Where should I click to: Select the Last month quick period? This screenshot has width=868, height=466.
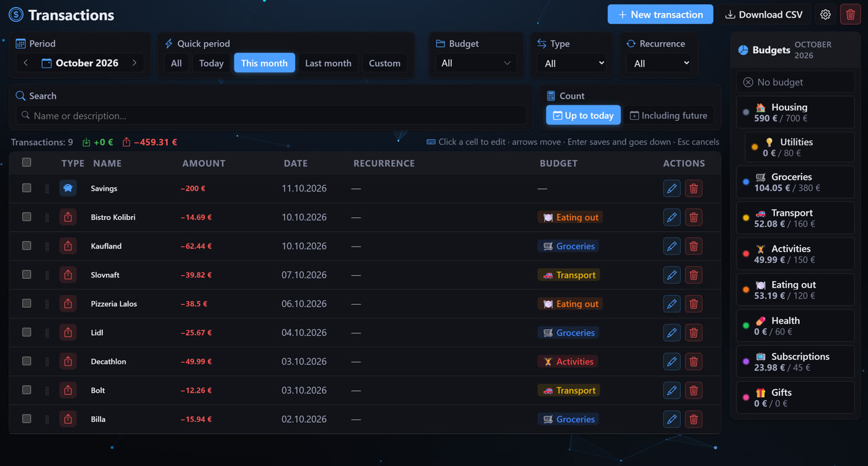click(x=328, y=63)
